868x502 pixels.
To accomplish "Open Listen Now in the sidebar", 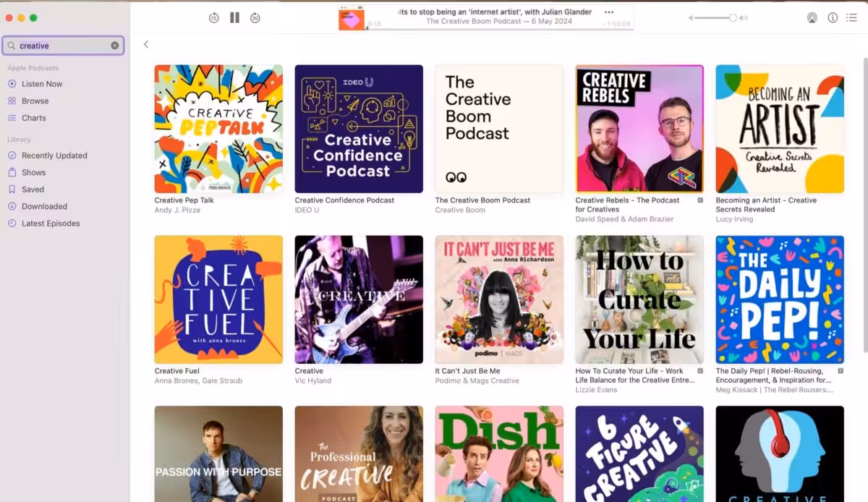I will click(42, 84).
